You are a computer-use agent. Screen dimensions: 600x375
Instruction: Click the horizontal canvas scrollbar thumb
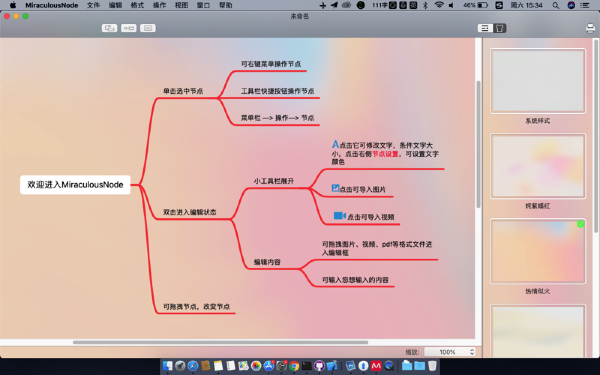220,342
